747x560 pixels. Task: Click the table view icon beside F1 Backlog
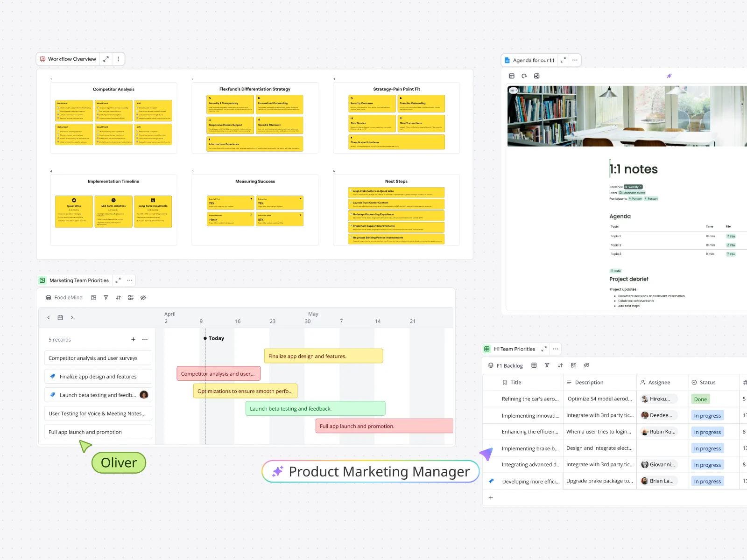534,365
